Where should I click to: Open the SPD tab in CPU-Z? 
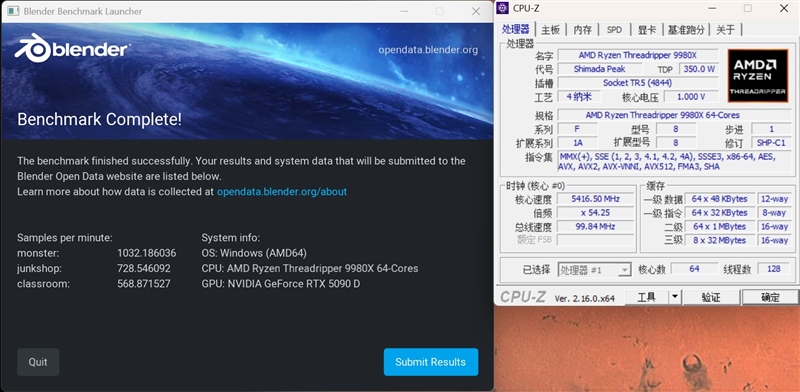click(x=614, y=30)
